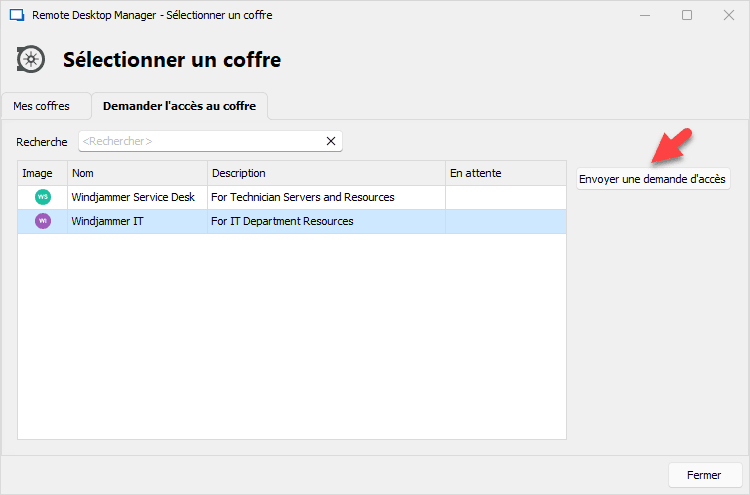Click the vault safe icon in the header
Image resolution: width=750 pixels, height=495 pixels.
32,60
